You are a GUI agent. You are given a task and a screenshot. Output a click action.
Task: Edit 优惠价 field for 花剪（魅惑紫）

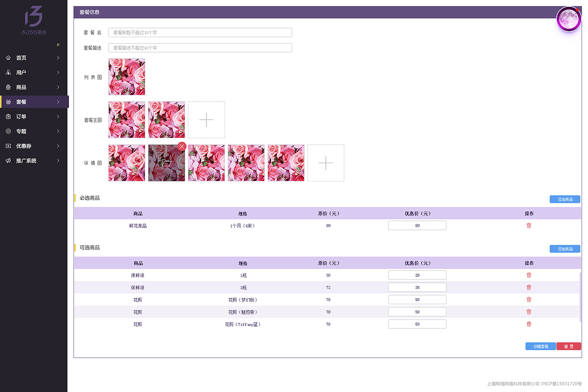click(417, 312)
